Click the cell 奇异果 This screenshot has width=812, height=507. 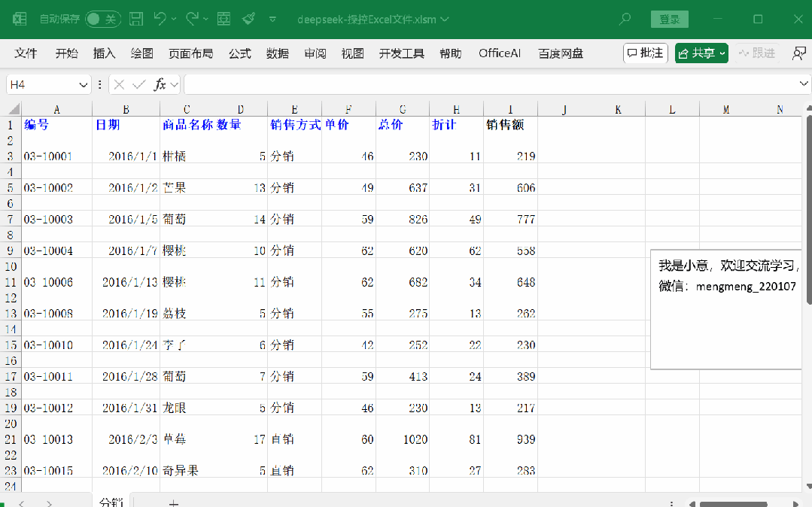[187, 470]
